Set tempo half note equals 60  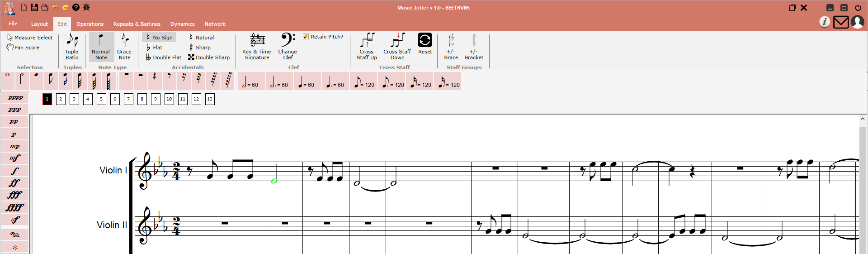[x=251, y=81]
